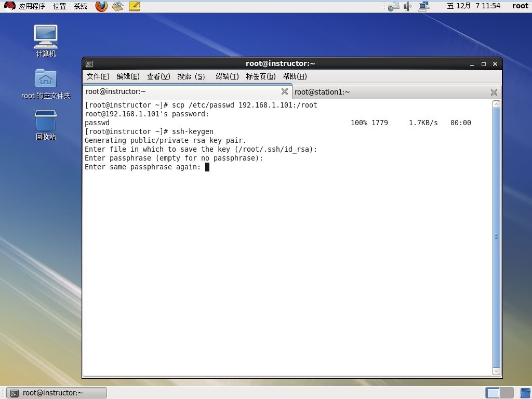Image resolution: width=532 pixels, height=399 pixels.
Task: Open the 标签页(b) menu
Action: [x=261, y=76]
